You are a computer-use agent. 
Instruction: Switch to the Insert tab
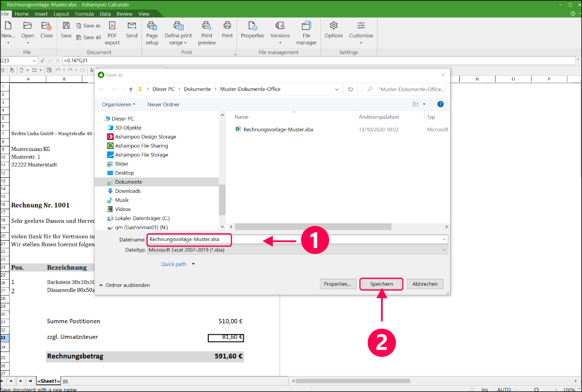coord(41,14)
